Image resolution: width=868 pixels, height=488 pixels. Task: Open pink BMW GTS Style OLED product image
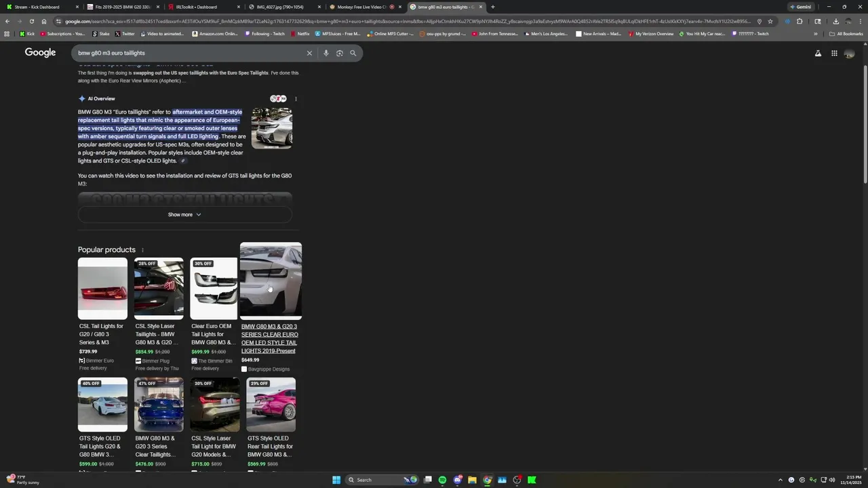pos(271,405)
